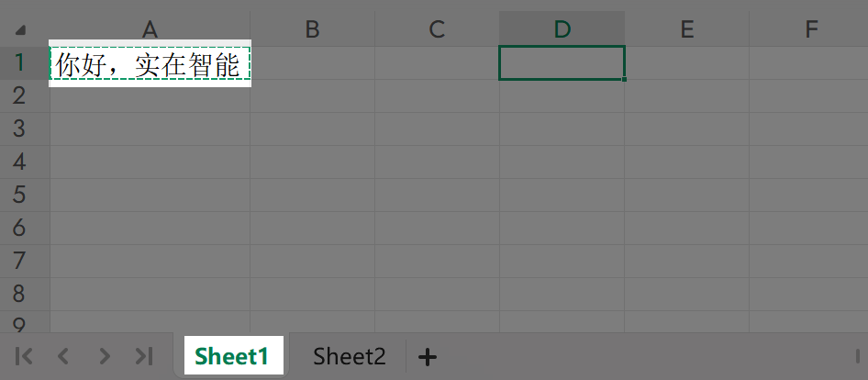Go to the first sheet arrow
This screenshot has width=868, height=380.
pyautogui.click(x=25, y=356)
